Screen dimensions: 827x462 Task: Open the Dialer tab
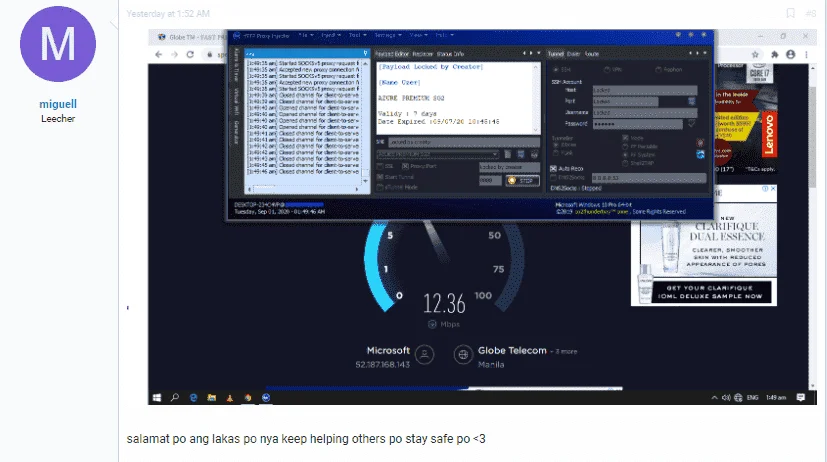(573, 54)
